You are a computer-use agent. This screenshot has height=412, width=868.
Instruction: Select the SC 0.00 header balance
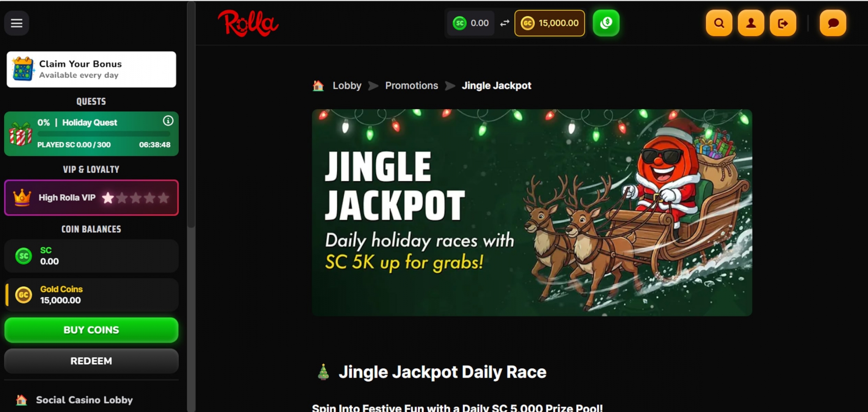click(471, 23)
